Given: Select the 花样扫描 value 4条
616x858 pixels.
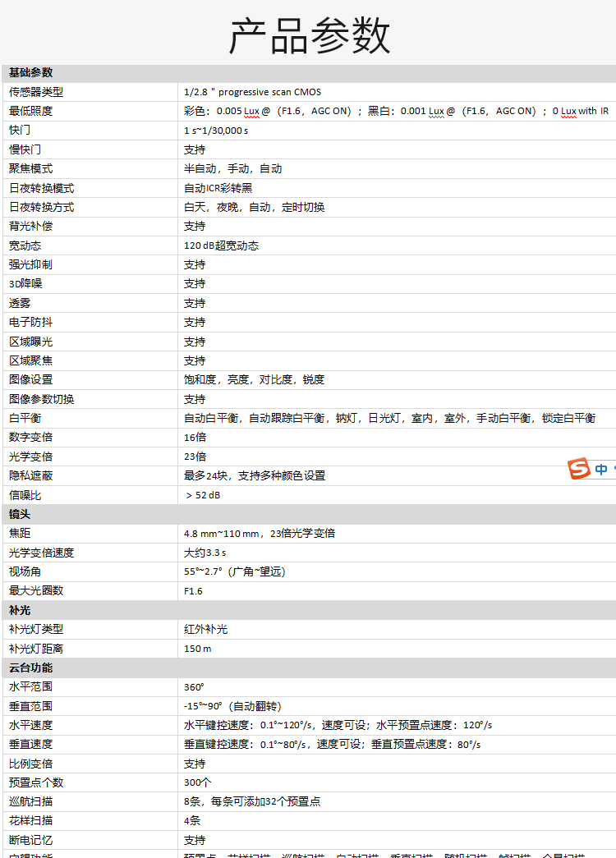Looking at the screenshot, I should click(x=192, y=820).
